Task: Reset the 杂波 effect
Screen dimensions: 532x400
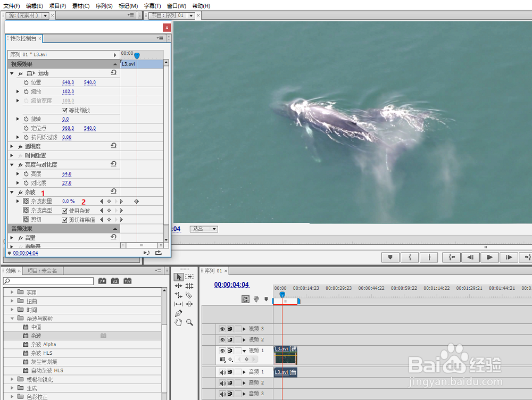Action: coord(114,191)
